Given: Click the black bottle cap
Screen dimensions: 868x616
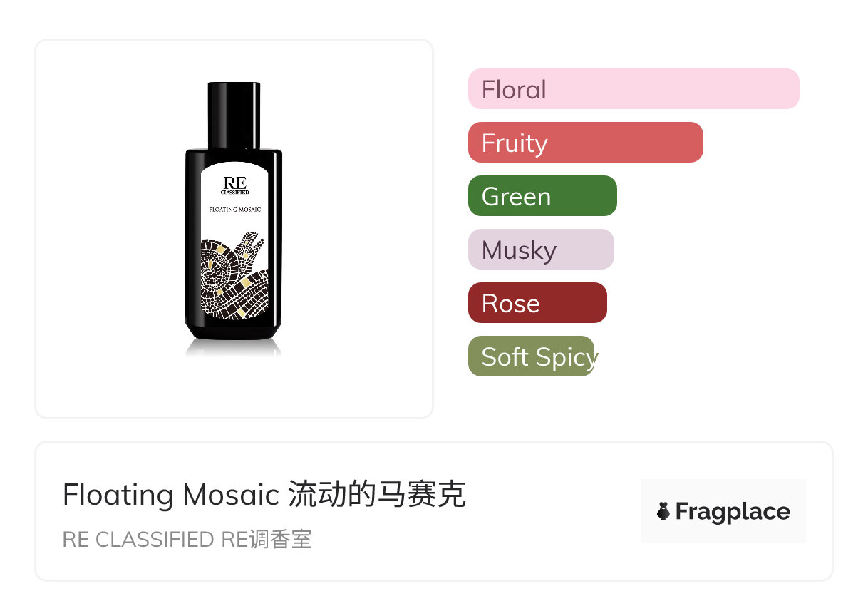Looking at the screenshot, I should point(234,115).
